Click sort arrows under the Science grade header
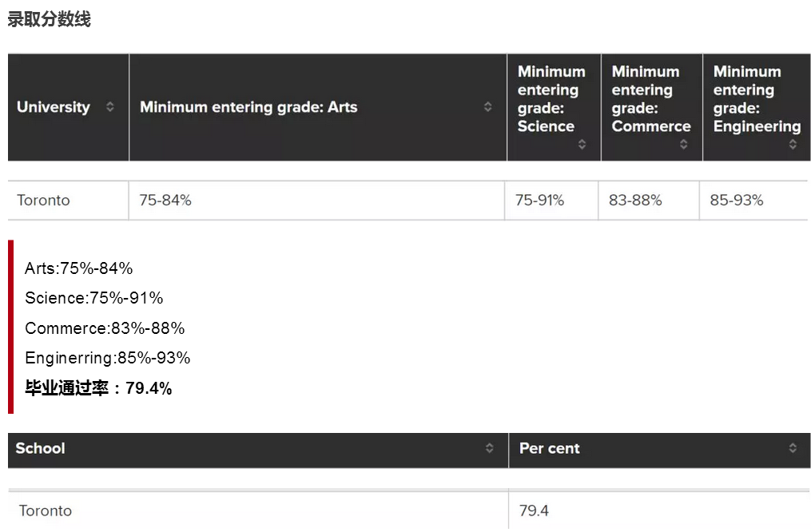Viewport: 811px width, 532px height. pyautogui.click(x=582, y=145)
